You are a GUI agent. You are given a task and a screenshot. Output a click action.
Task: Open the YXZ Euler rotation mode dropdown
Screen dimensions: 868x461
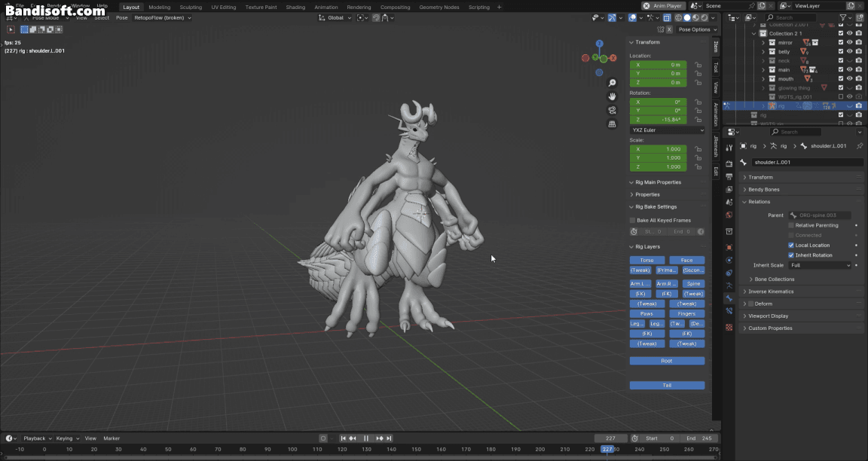pos(668,130)
